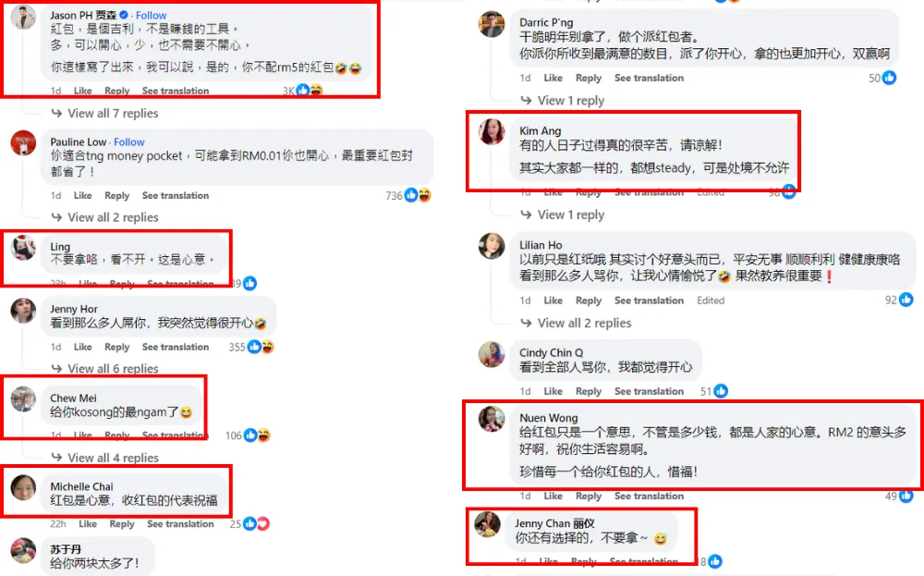Click Darric P'ng's profile picture

pos(492,25)
